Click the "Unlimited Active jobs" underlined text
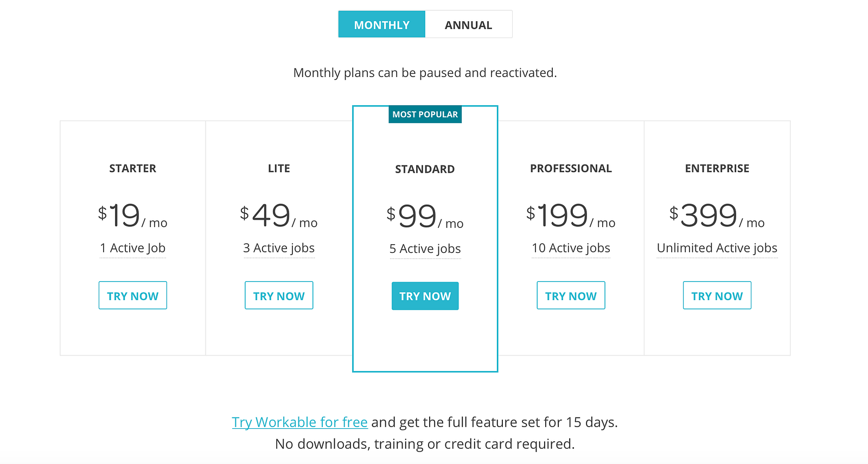Image resolution: width=868 pixels, height=464 pixels. 717,248
